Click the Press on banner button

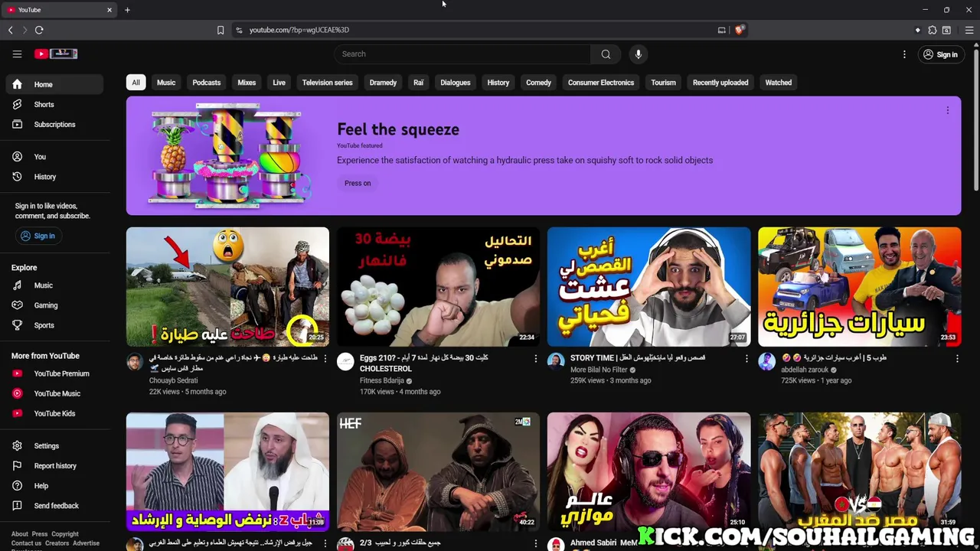pyautogui.click(x=358, y=183)
